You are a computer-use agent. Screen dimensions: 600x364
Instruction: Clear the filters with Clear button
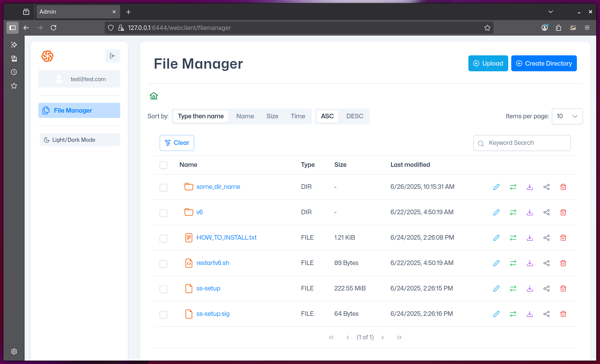[x=177, y=143]
